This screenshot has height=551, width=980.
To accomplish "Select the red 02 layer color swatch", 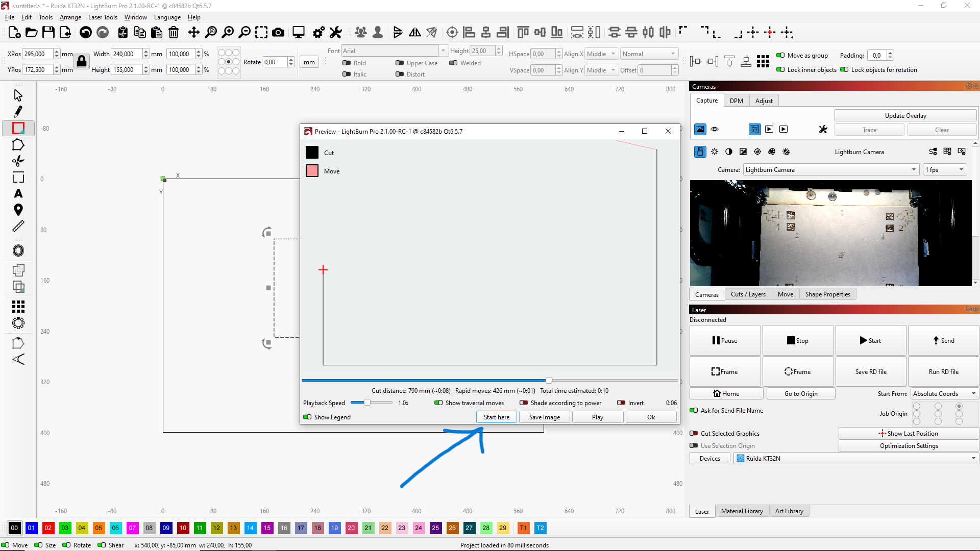I will 48,528.
